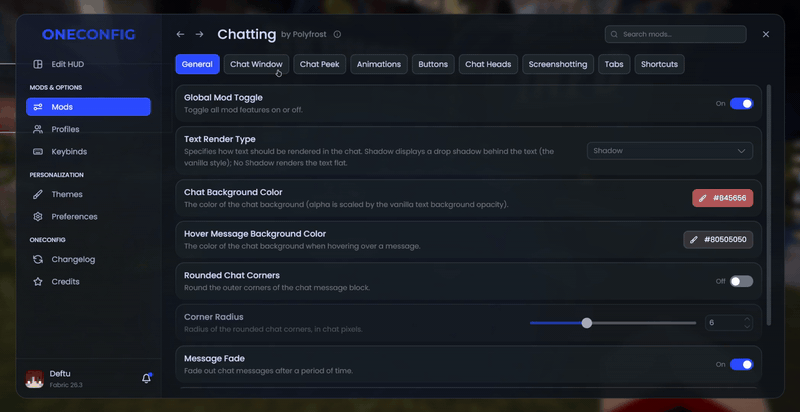Open the Screenshotting tab
The width and height of the screenshot is (800, 412).
pos(558,64)
